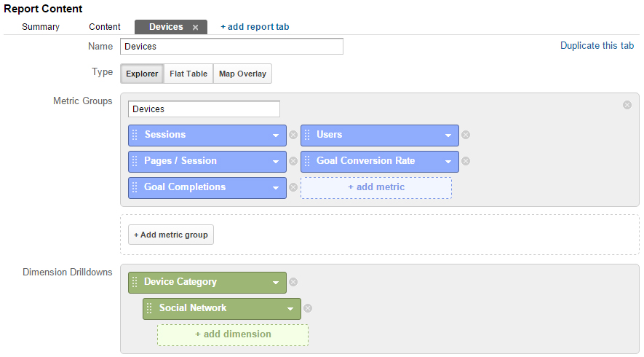Screen dimensions: 644x357
Task: Remove the Users metric with its x icon
Action: (x=465, y=135)
